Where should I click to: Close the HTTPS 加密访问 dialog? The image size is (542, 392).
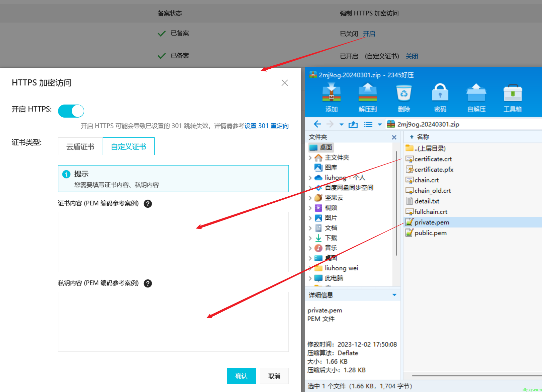click(285, 83)
